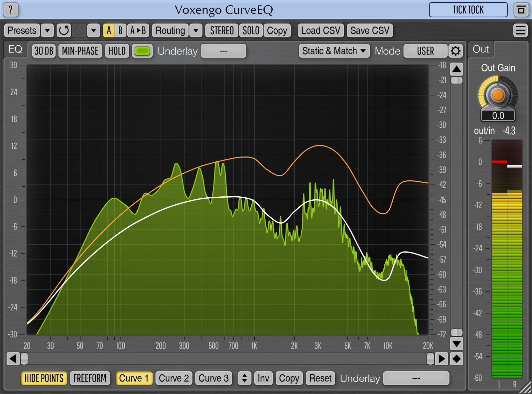Adjust curves with the up/down stepper icon
Image resolution: width=532 pixels, height=394 pixels.
(x=244, y=378)
